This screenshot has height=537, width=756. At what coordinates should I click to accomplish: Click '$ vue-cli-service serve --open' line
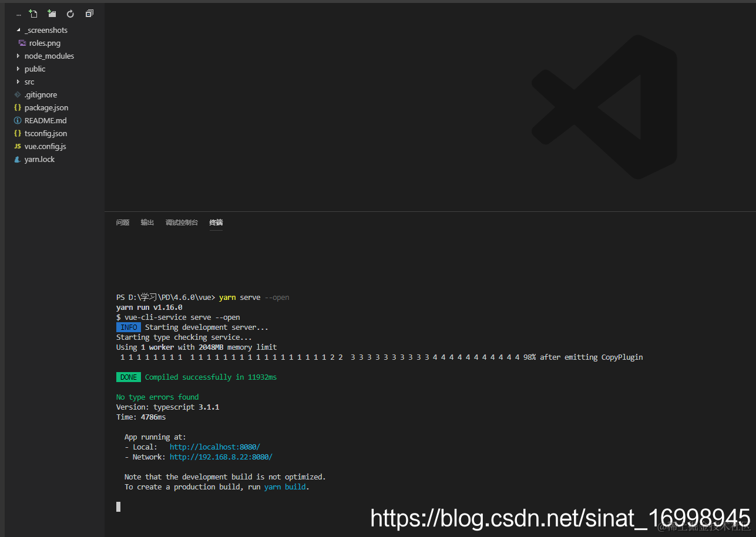coord(178,317)
